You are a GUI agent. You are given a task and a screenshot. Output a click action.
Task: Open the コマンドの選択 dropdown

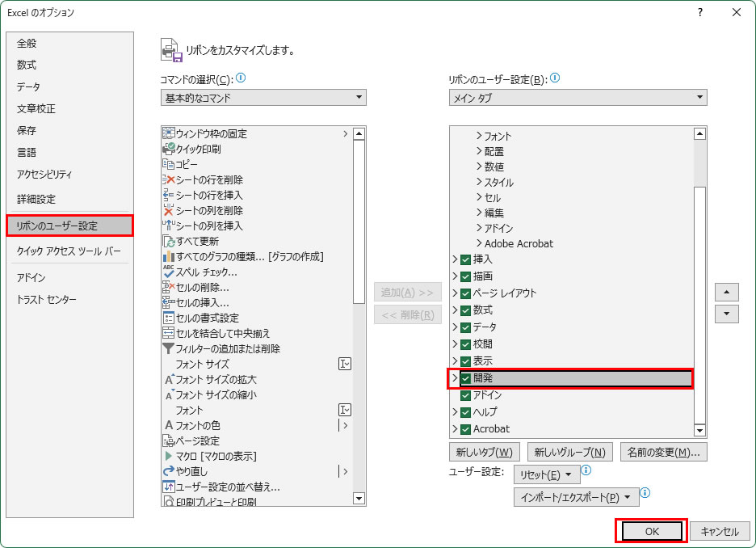[263, 98]
